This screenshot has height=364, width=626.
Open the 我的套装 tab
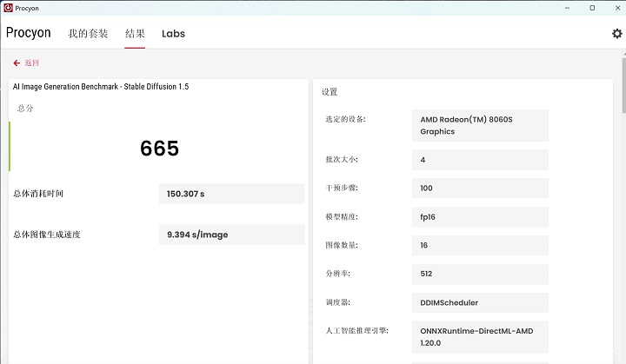coord(88,34)
